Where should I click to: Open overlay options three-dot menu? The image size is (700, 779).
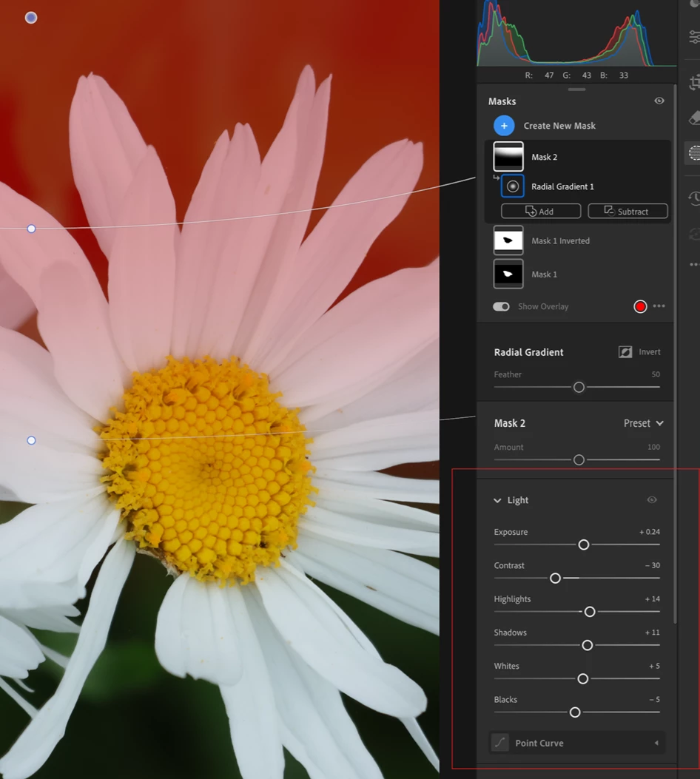pos(659,306)
